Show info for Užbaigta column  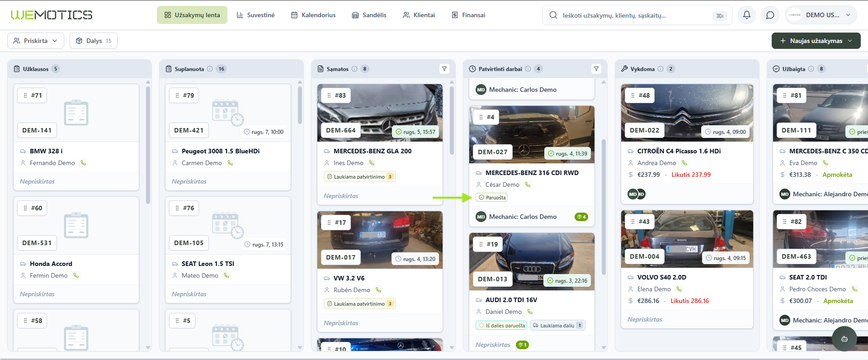click(x=811, y=69)
